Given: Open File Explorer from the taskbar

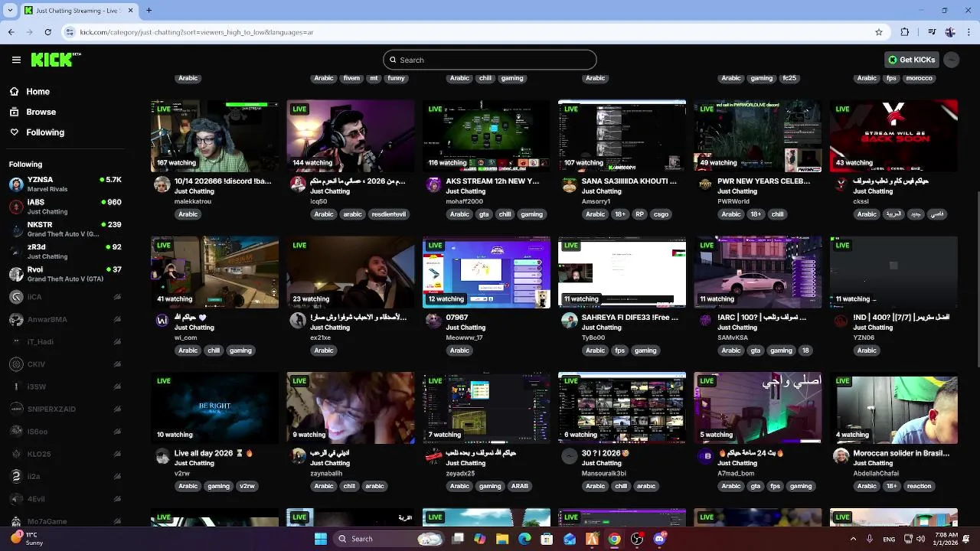Looking at the screenshot, I should [x=502, y=539].
